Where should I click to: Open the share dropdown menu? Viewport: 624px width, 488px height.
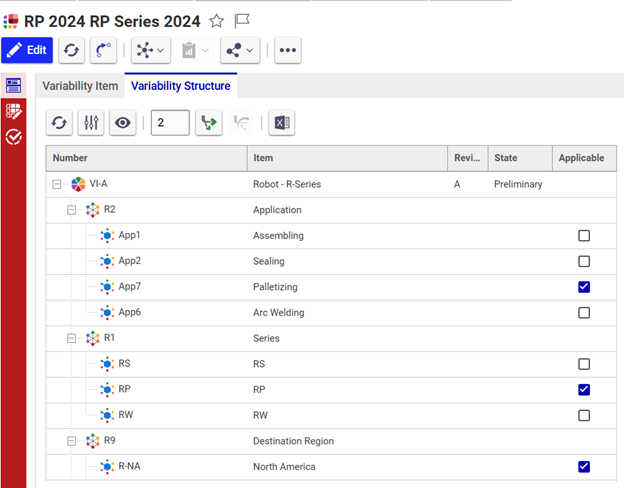(240, 50)
